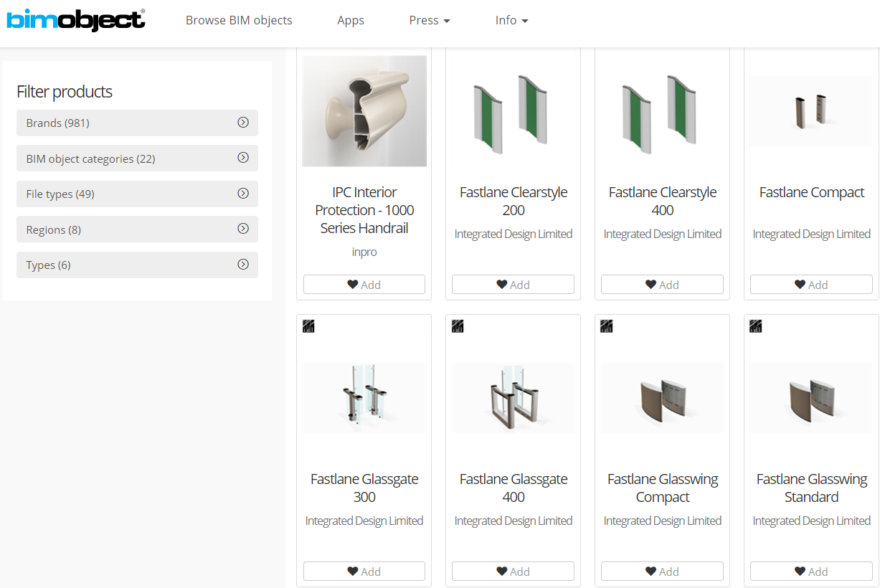Add Fastlane Clearstyle 400 to favorites
The width and height of the screenshot is (880, 588).
tap(661, 284)
